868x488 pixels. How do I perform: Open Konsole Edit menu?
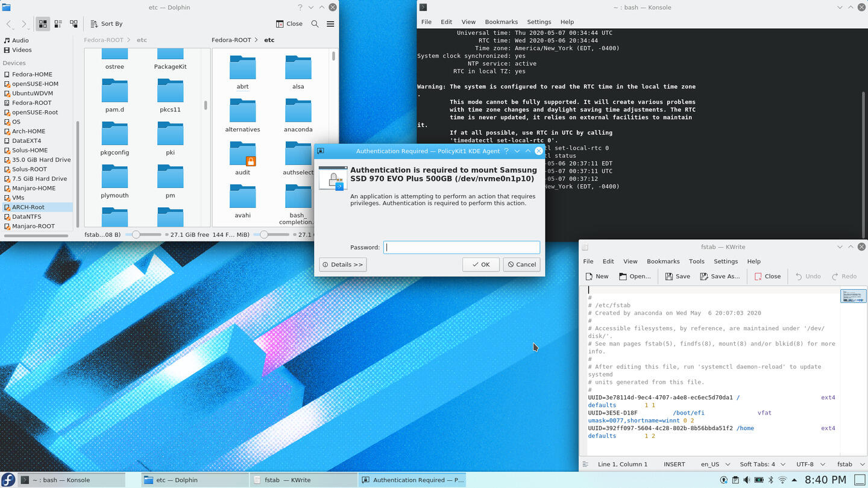[446, 22]
